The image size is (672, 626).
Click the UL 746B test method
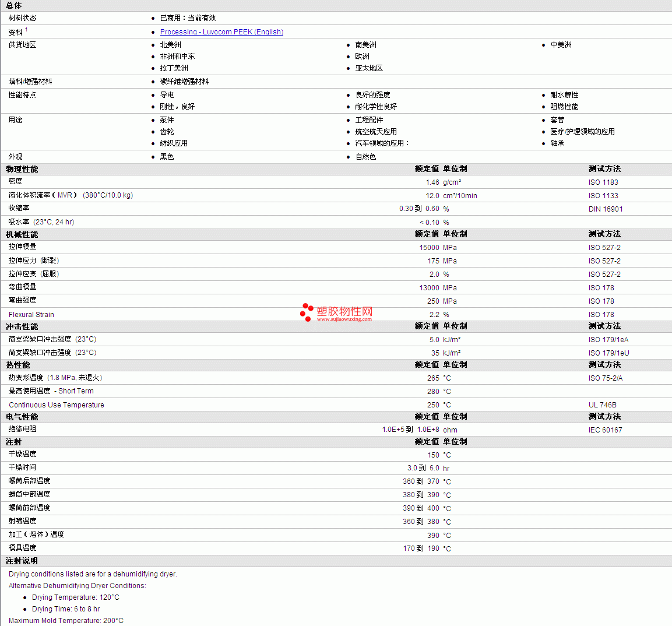click(x=603, y=405)
